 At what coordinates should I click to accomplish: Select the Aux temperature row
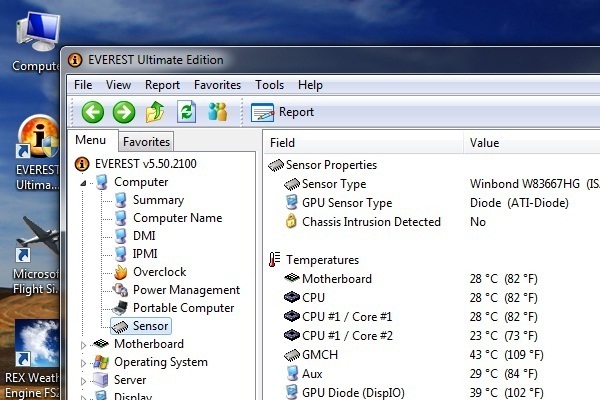coord(304,374)
